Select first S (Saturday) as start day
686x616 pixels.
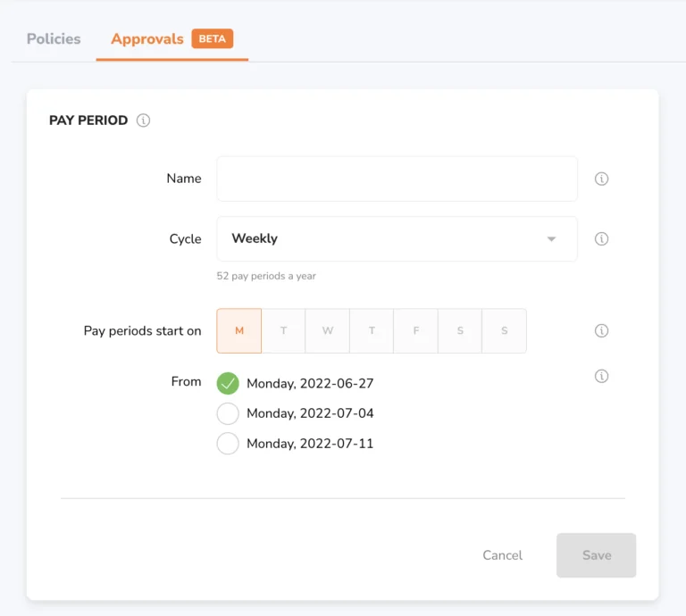pos(460,331)
